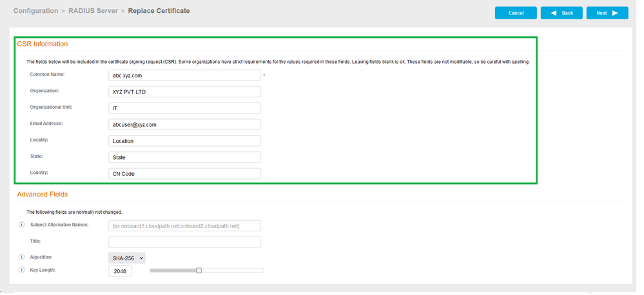Click into the Email Address field

pos(184,124)
